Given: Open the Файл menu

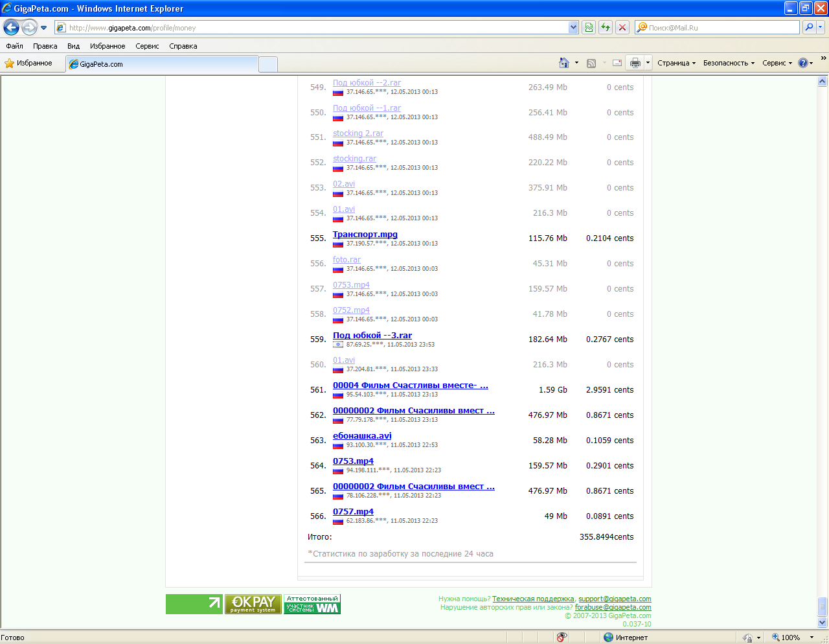Looking at the screenshot, I should [x=14, y=46].
